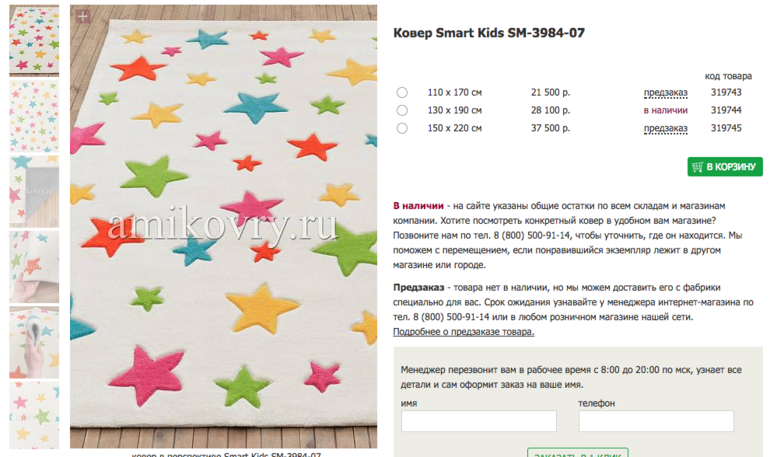The width and height of the screenshot is (770, 457).
Task: Choose the 150 x 220 см radio button
Action: point(402,129)
